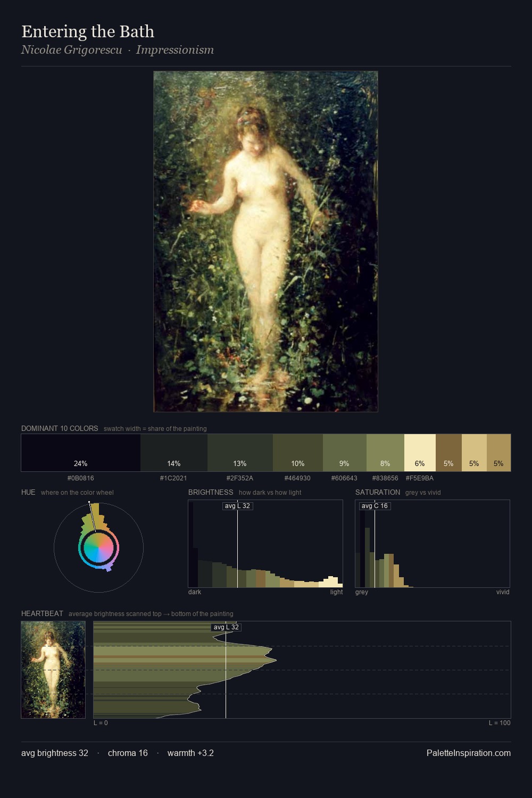
Task: Click the main painting image
Action: (x=265, y=242)
